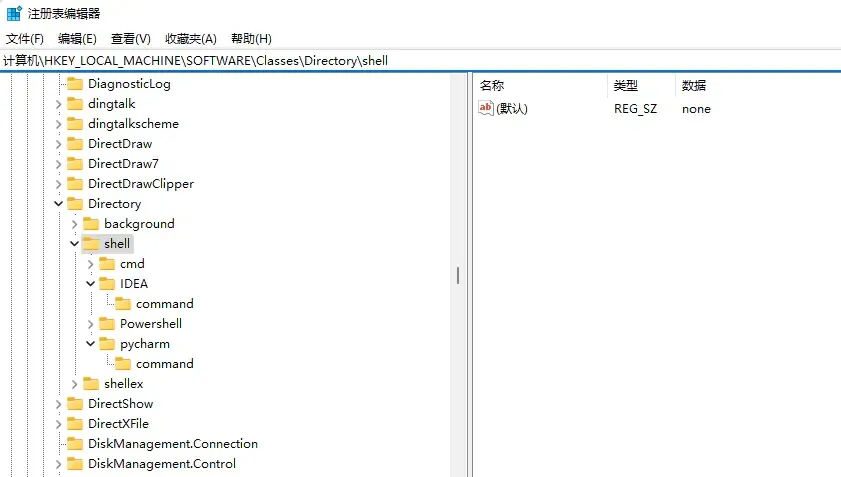Collapse the IDEA key
The height and width of the screenshot is (477, 841).
tap(91, 284)
